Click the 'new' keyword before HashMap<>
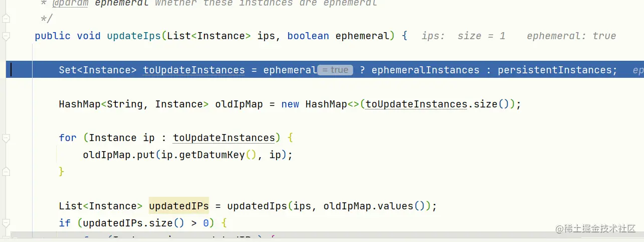This screenshot has width=644, height=242. point(290,104)
